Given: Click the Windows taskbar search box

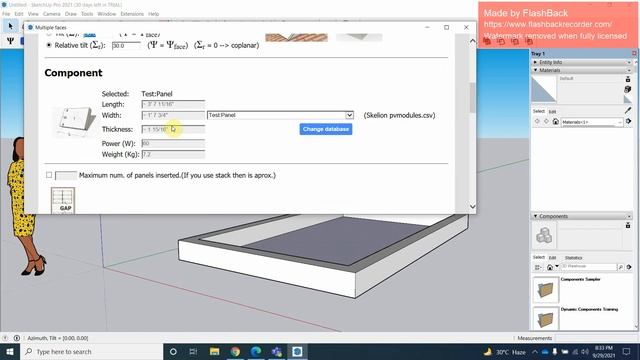Looking at the screenshot, I should [92, 351].
